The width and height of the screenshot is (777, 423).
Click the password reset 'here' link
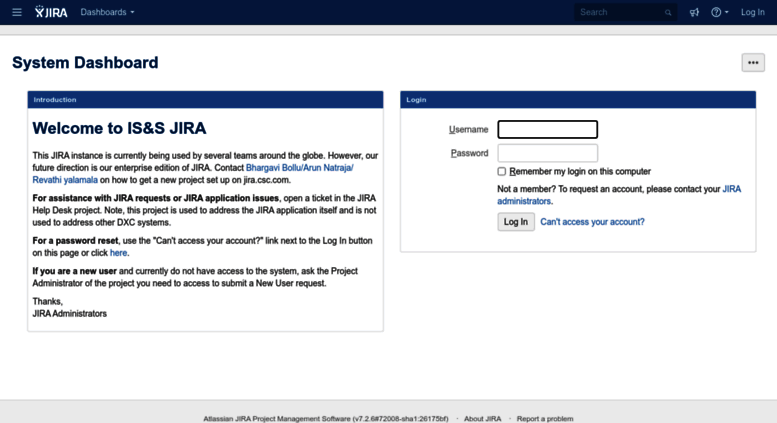click(x=118, y=253)
